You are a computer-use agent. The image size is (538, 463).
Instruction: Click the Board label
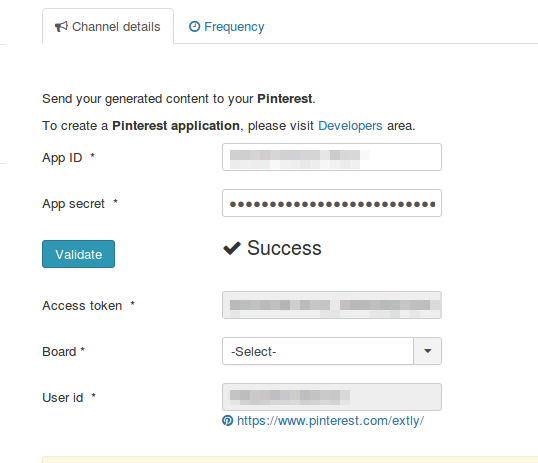(59, 352)
